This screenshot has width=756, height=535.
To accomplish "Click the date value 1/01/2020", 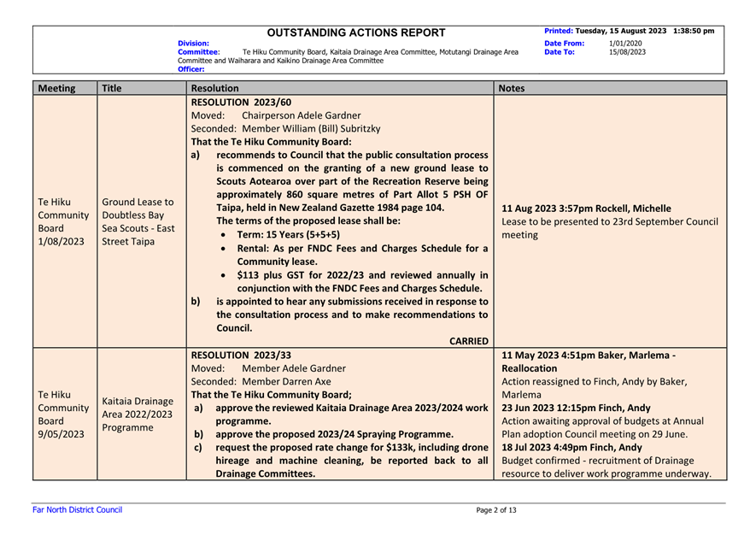I will pyautogui.click(x=625, y=44).
